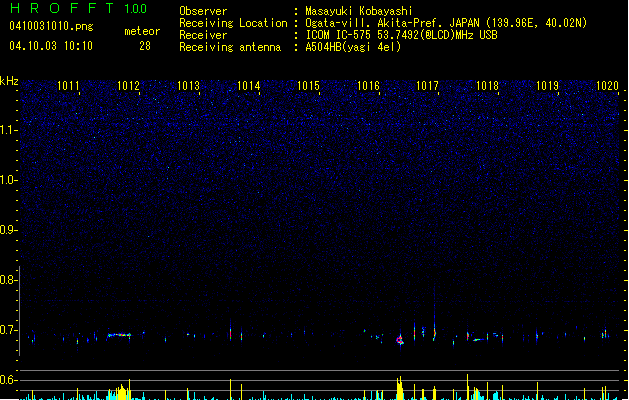
Task: Click the 1.1 kHz frequency label
Action: click(x=8, y=130)
